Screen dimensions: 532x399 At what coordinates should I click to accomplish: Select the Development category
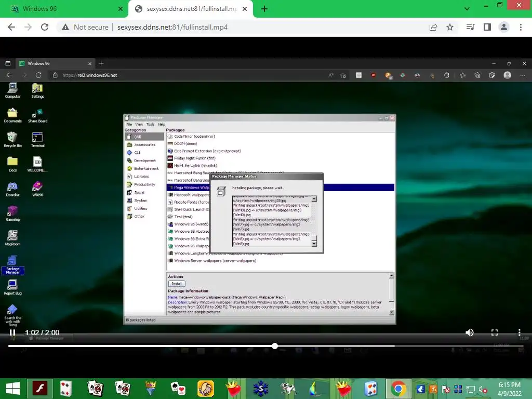[144, 161]
